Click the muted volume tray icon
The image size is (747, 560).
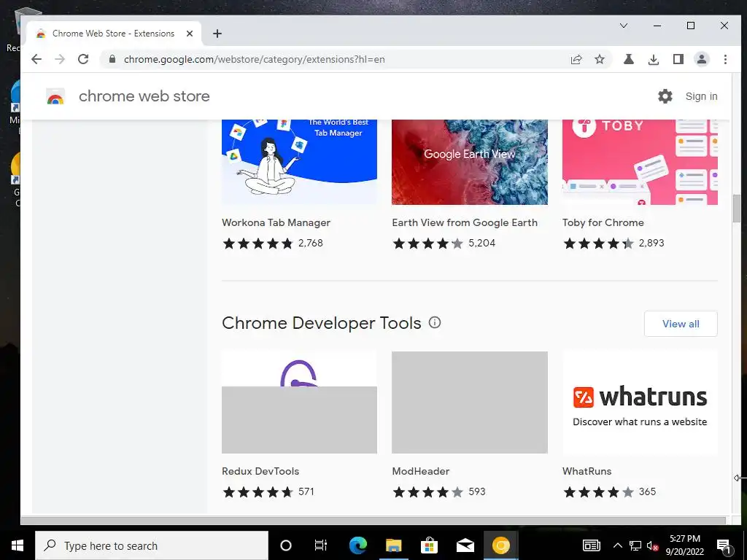coord(653,546)
